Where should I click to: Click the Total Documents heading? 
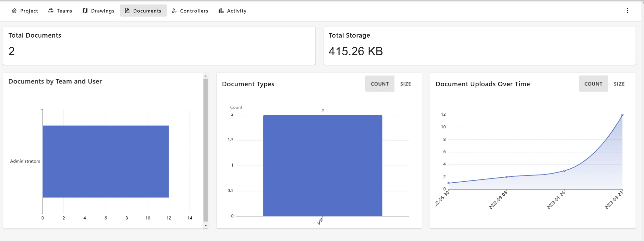[35, 35]
